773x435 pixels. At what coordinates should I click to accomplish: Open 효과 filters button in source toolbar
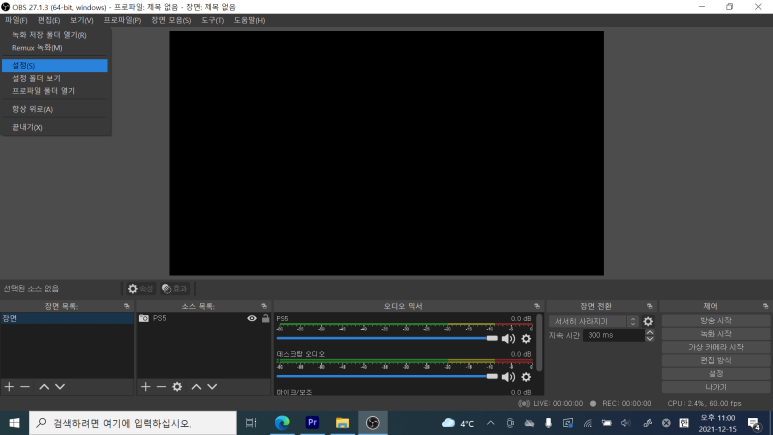point(175,289)
